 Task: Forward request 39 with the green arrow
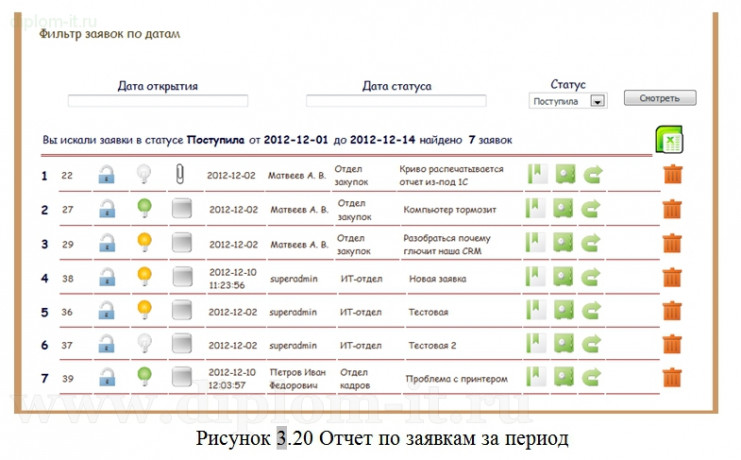[x=591, y=377]
